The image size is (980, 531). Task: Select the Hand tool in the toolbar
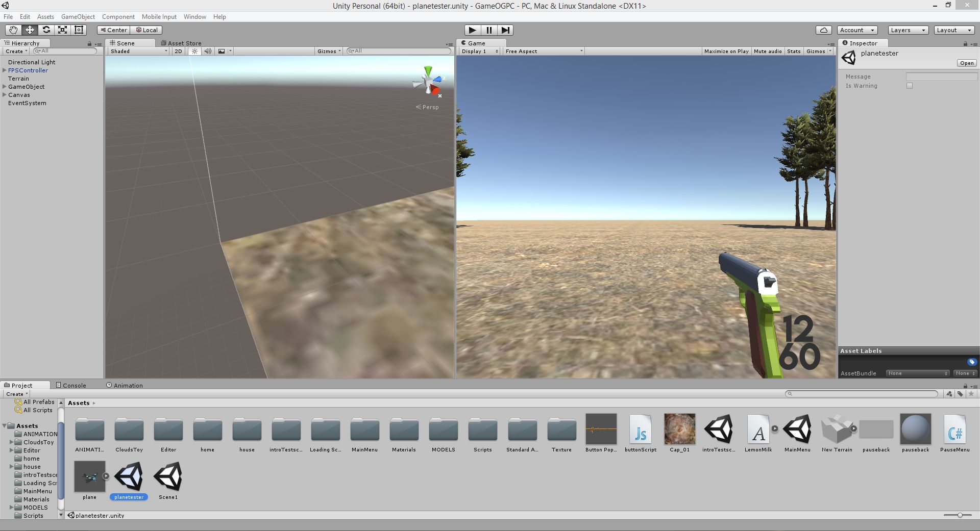[13, 30]
